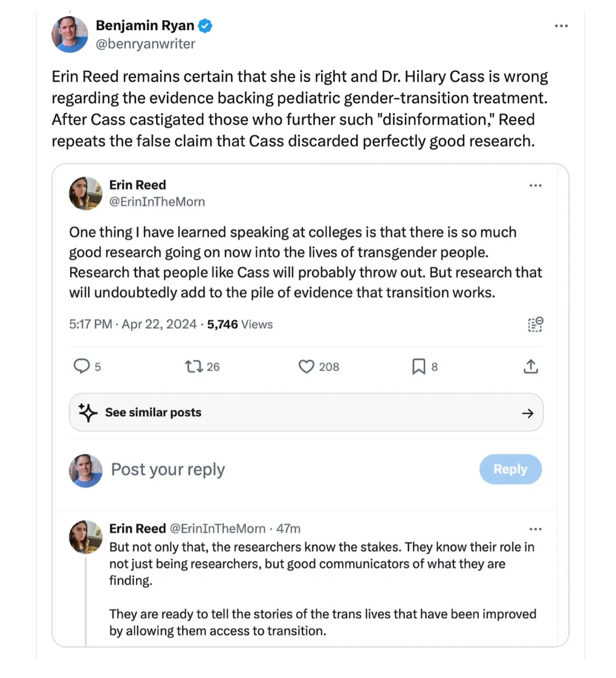Click Benjamin Ryan's verified badge
The width and height of the screenshot is (616, 678).
tap(206, 26)
